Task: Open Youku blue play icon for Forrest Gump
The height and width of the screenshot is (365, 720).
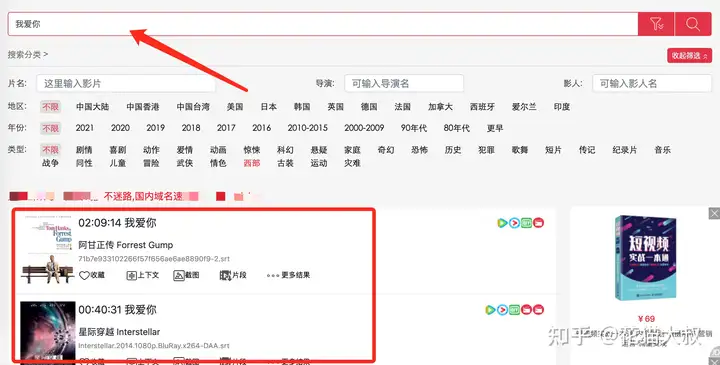Action: [514, 223]
